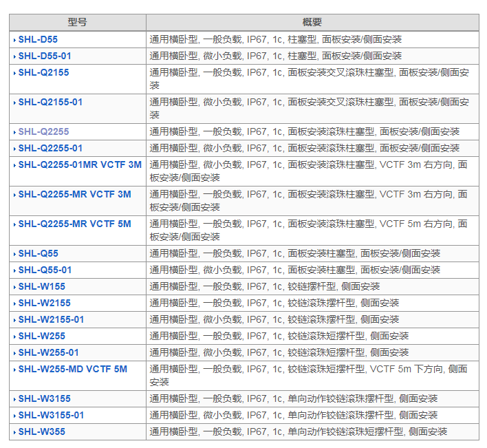487x448 pixels.
Task: Click the 型号 column header
Action: [x=77, y=22]
